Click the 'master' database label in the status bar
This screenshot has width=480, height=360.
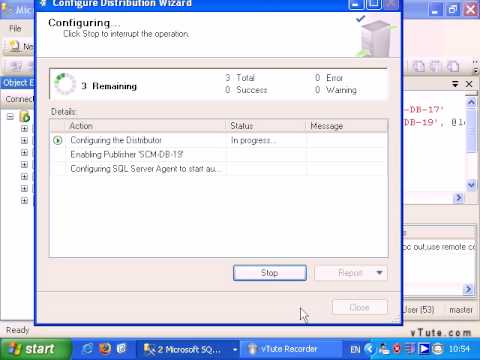(461, 310)
